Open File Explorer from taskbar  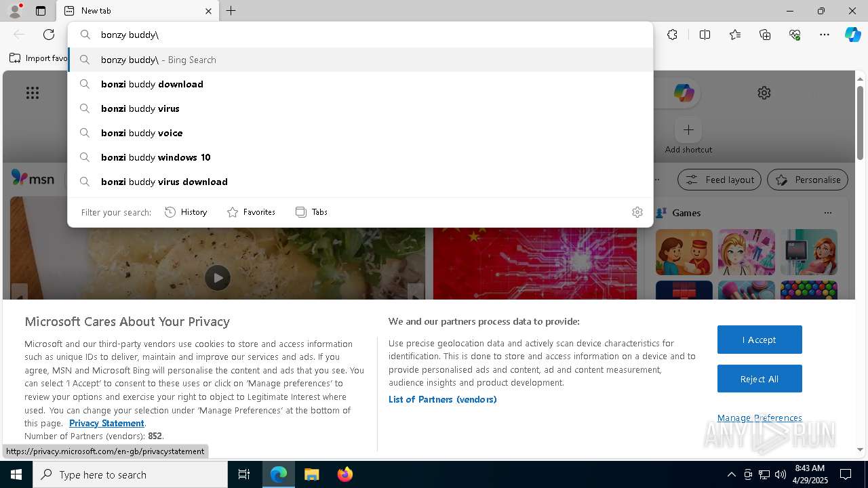(311, 474)
